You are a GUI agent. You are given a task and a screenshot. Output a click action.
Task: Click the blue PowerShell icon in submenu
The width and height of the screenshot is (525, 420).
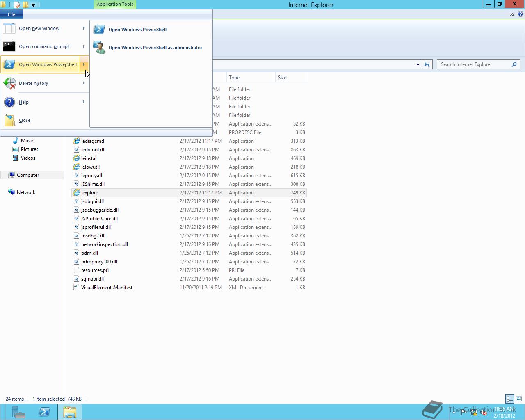[99, 30]
